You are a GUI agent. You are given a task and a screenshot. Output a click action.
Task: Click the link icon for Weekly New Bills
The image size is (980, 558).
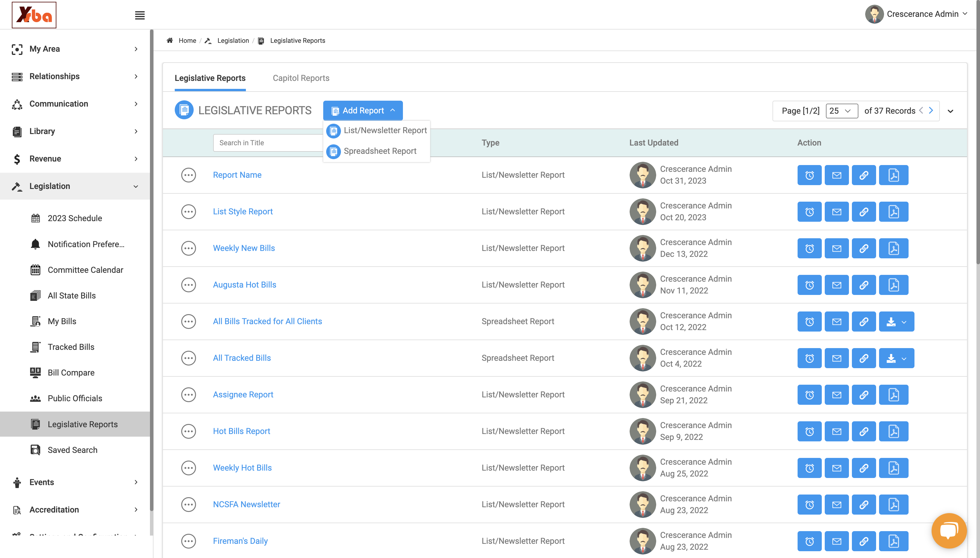[x=863, y=248]
